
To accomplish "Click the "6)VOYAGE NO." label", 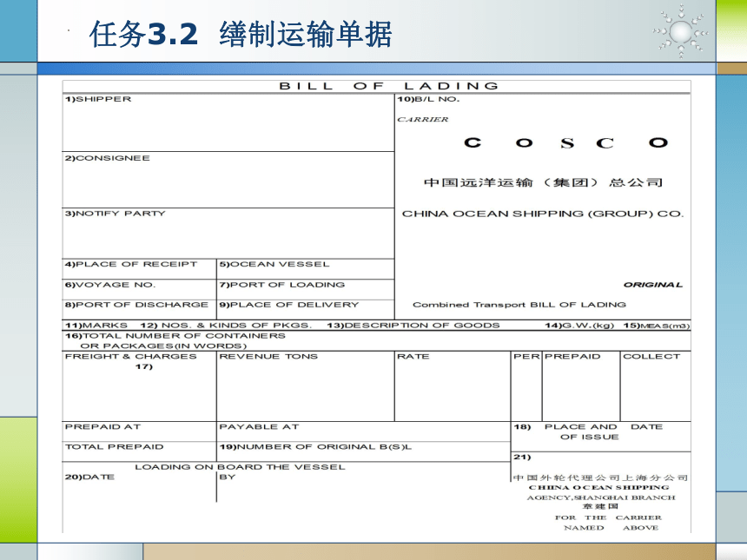I will pyautogui.click(x=110, y=285).
